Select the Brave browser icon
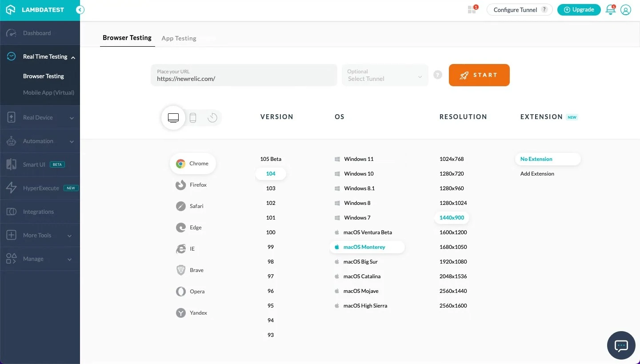 (x=181, y=270)
